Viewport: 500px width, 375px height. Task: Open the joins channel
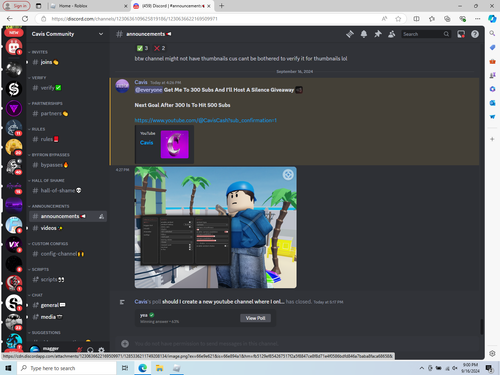(x=68, y=62)
